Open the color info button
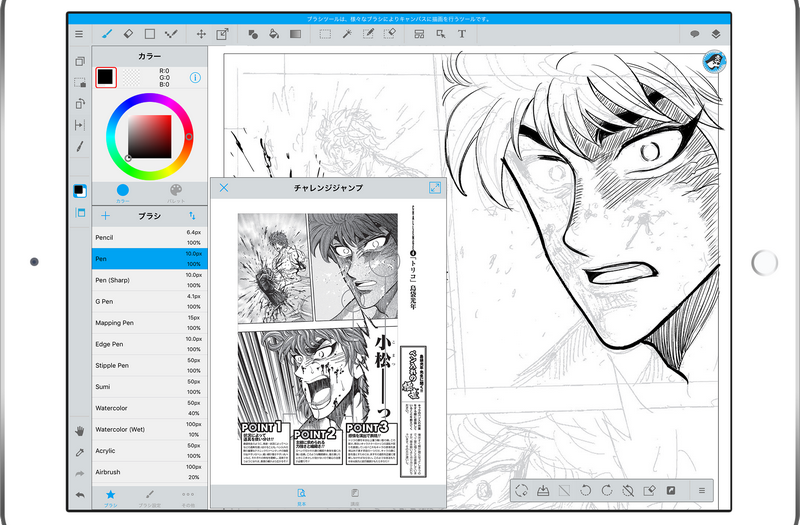The image size is (800, 525). pyautogui.click(x=195, y=78)
